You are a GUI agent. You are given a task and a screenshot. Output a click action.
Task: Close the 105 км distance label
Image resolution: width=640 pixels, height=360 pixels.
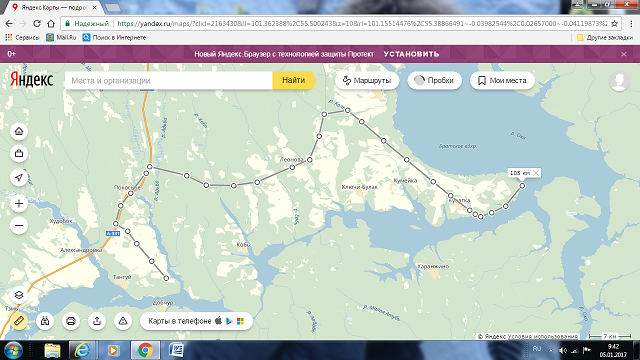(536, 173)
